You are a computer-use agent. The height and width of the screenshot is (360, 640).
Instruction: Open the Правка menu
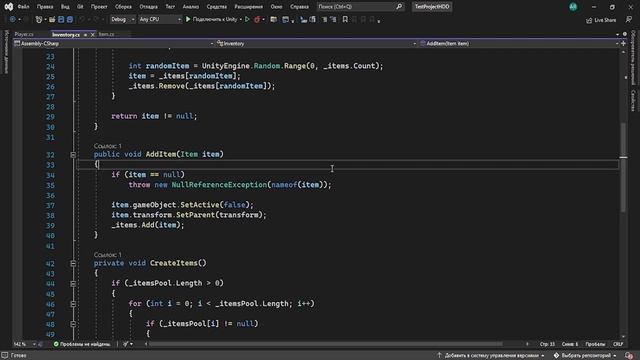pos(45,7)
